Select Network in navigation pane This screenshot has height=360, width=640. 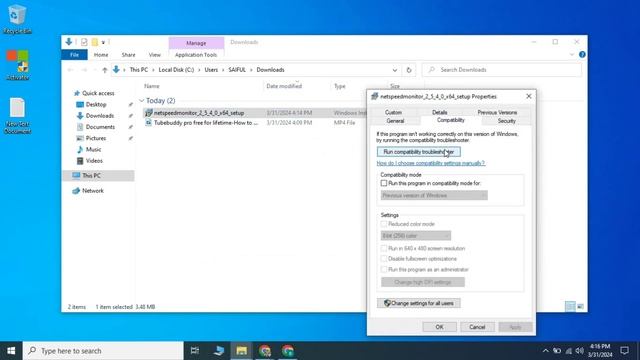point(92,191)
